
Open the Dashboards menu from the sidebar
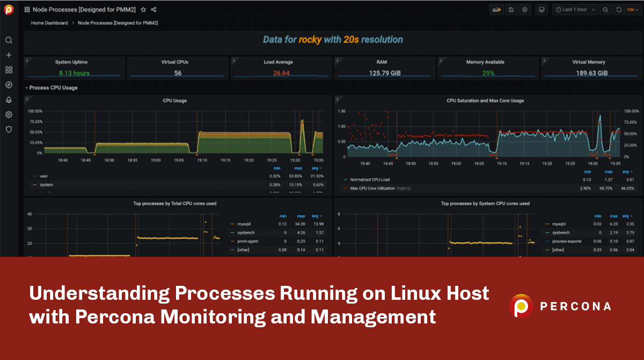pos(8,69)
